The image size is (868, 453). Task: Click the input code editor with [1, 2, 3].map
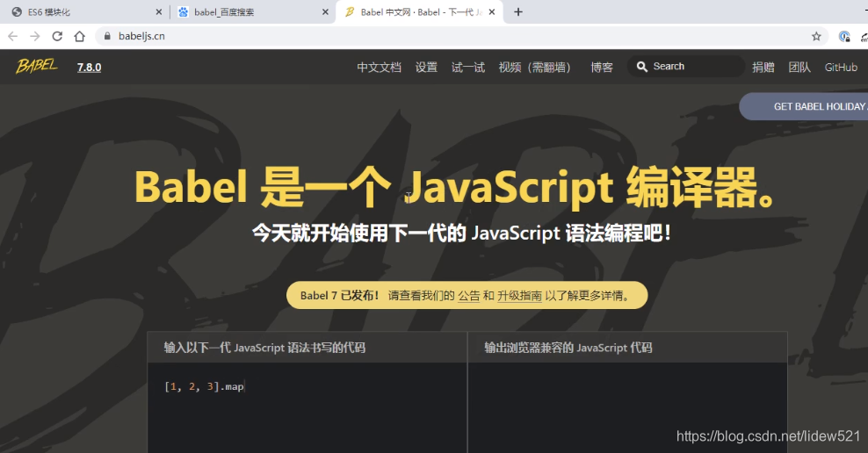(307, 407)
